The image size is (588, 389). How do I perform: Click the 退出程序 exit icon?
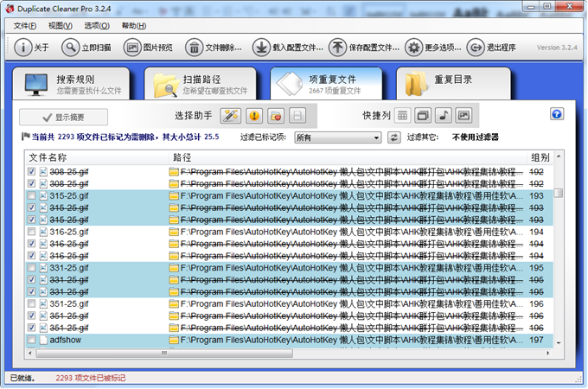tap(476, 48)
